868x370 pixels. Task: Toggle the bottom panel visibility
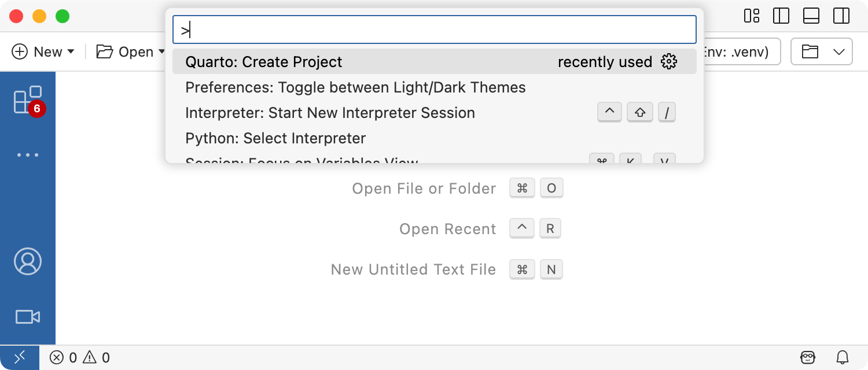click(811, 16)
